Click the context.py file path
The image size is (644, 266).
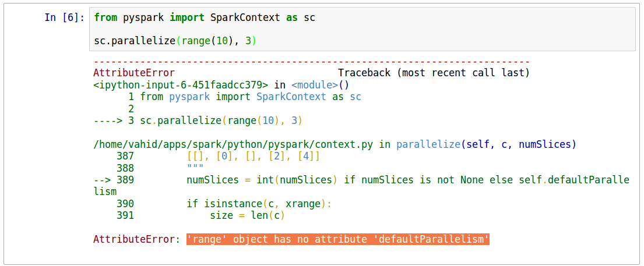pos(234,144)
